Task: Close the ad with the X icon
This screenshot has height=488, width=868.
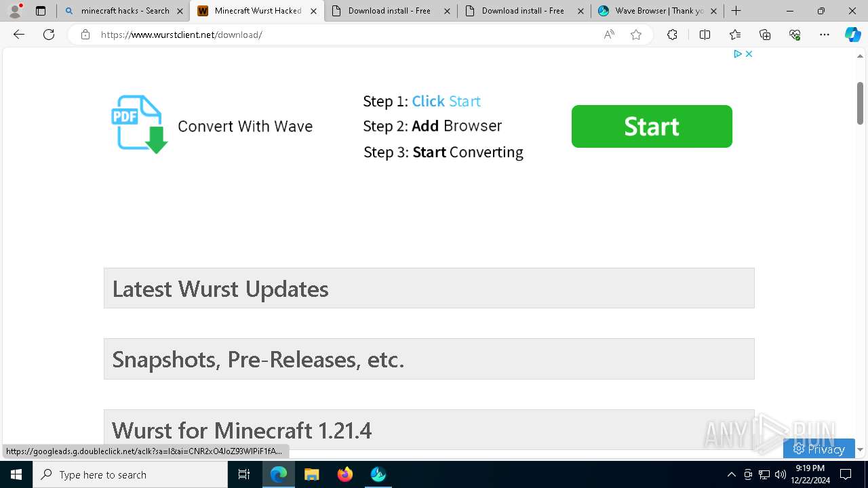Action: click(x=749, y=54)
